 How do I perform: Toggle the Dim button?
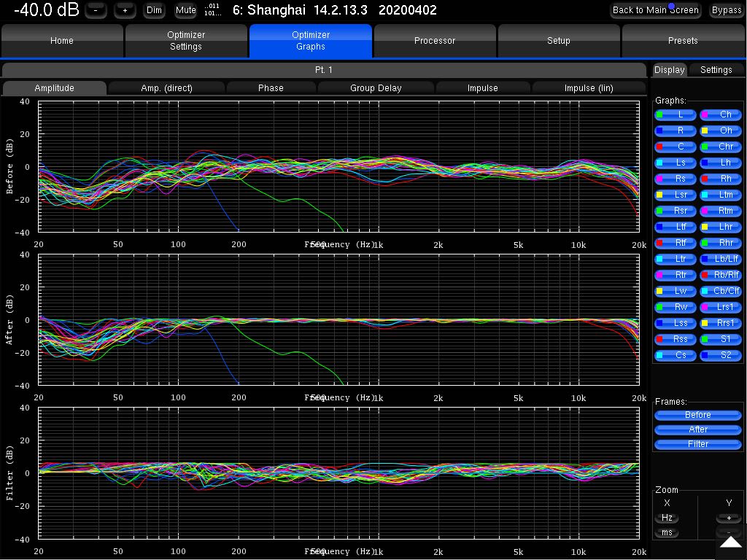point(154,10)
